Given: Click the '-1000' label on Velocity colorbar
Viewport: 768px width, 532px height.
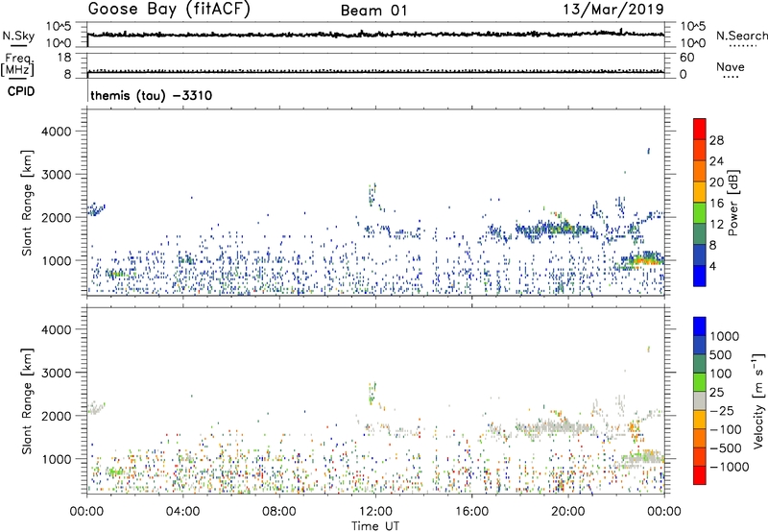Looking at the screenshot, I should 729,467.
